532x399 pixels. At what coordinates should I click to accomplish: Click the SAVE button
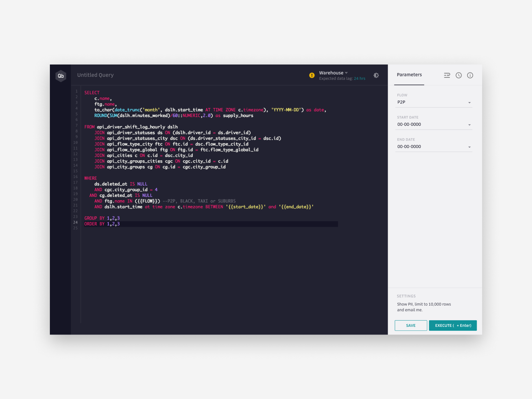[411, 326]
